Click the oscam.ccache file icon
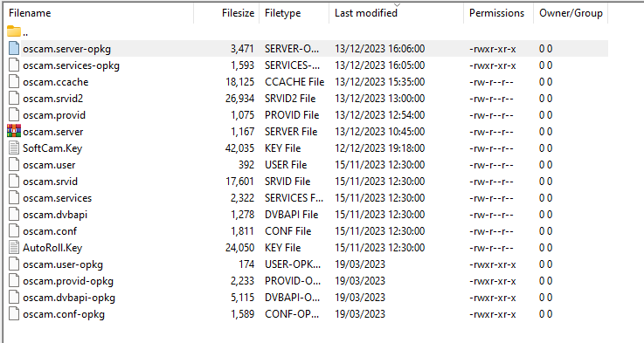644x343 pixels. click(14, 82)
